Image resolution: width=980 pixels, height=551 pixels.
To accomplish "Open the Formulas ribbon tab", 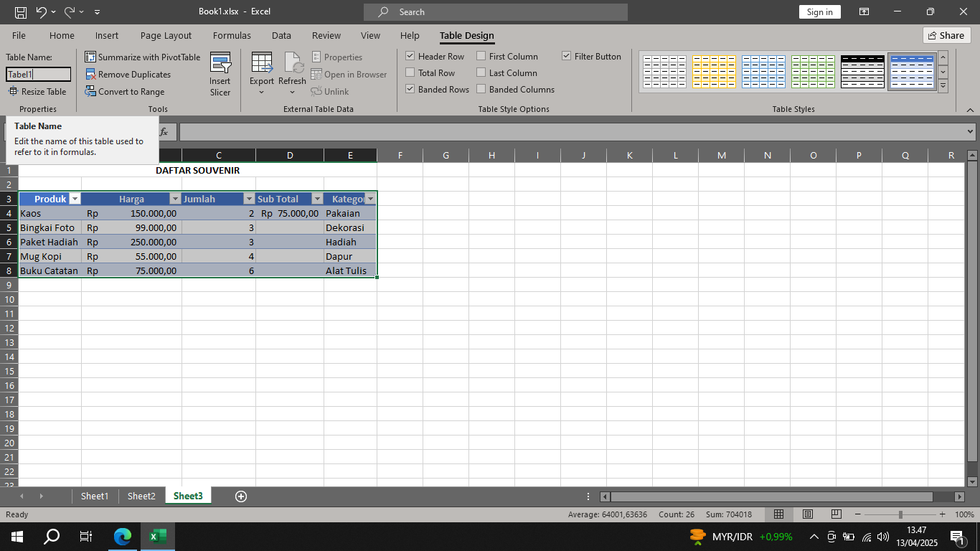I will 232,35.
